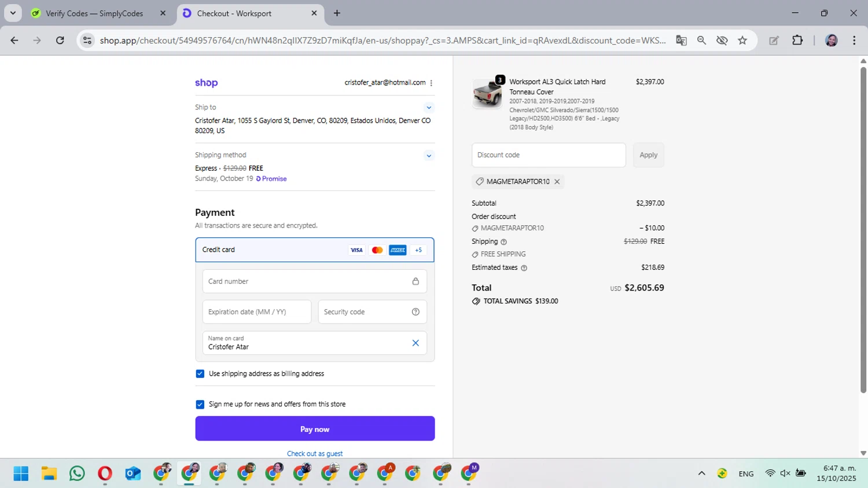Viewport: 868px width, 488px height.
Task: Open the ENG language selector
Action: 746,474
